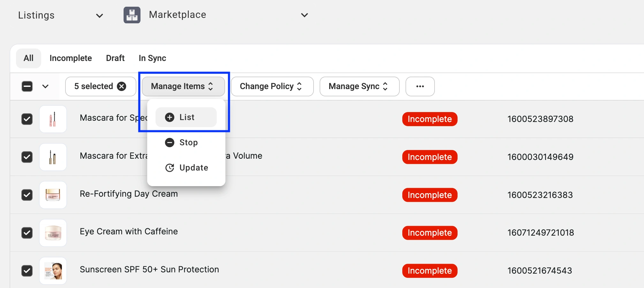Screen dimensions: 644x288
Task: Uncheck the Re-Fortifying Day Cream checkbox
Action: [27, 195]
